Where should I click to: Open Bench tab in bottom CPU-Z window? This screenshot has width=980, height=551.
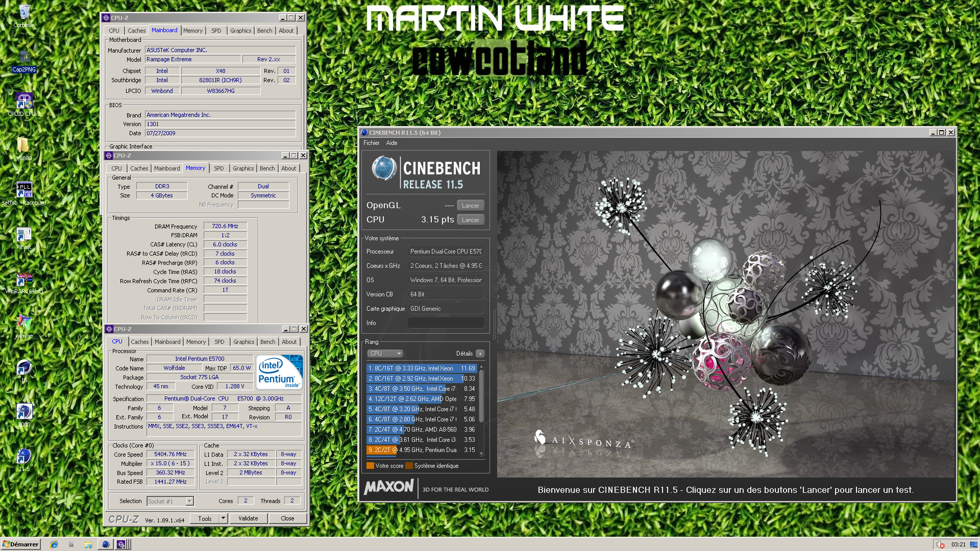pos(267,342)
